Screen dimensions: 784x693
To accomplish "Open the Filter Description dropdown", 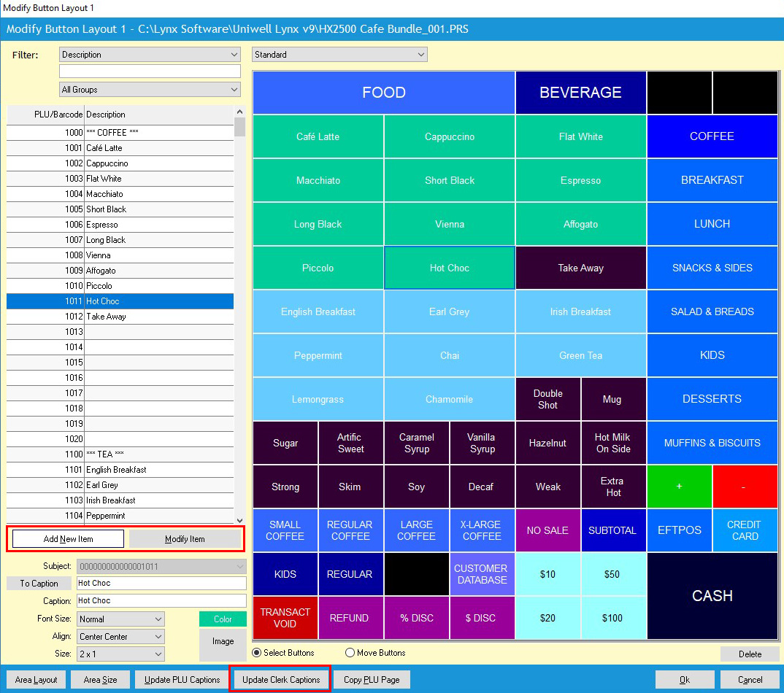I will tap(150, 55).
